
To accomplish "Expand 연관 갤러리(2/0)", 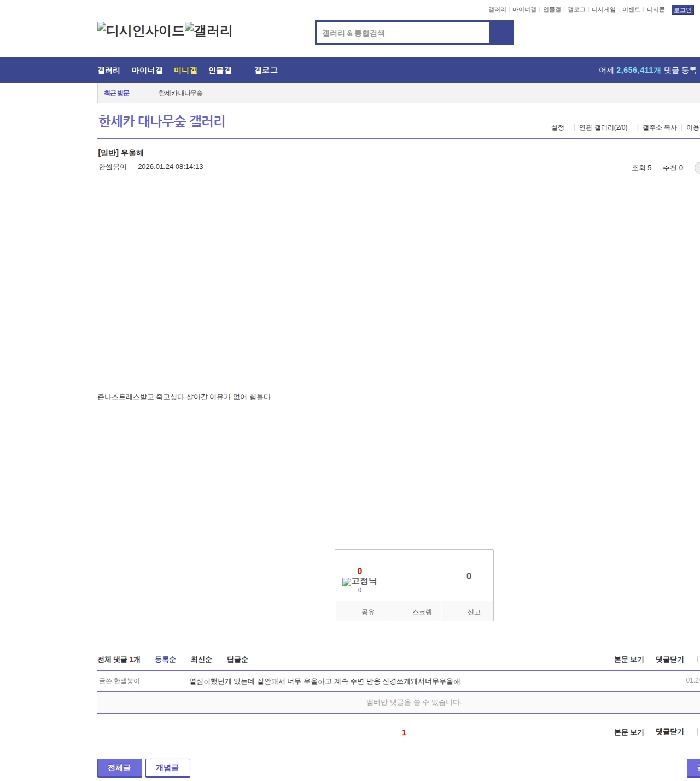I will pyautogui.click(x=603, y=127).
